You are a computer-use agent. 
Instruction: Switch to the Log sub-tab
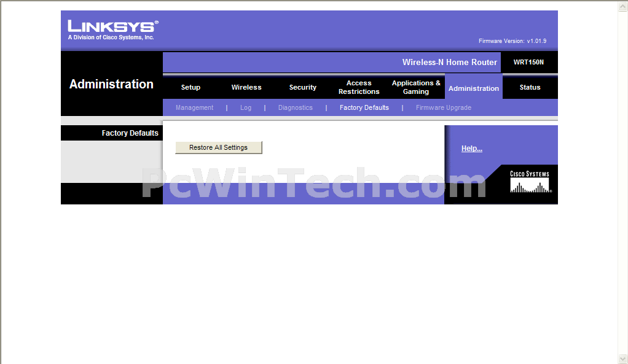point(246,107)
